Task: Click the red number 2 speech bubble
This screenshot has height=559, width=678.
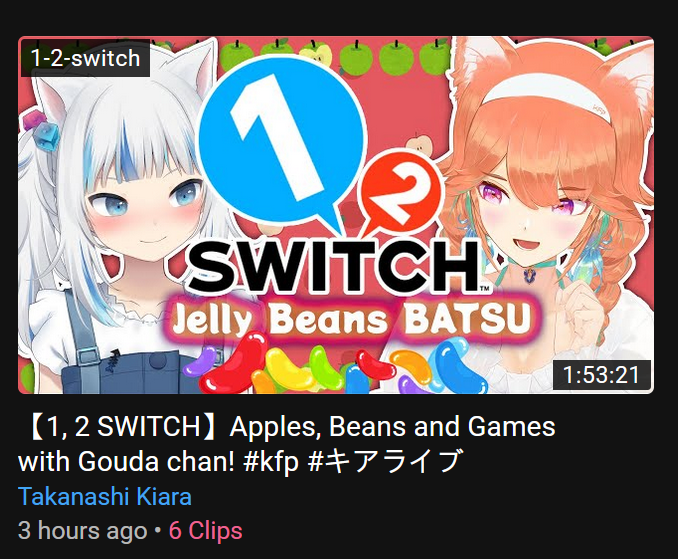Action: tap(398, 190)
